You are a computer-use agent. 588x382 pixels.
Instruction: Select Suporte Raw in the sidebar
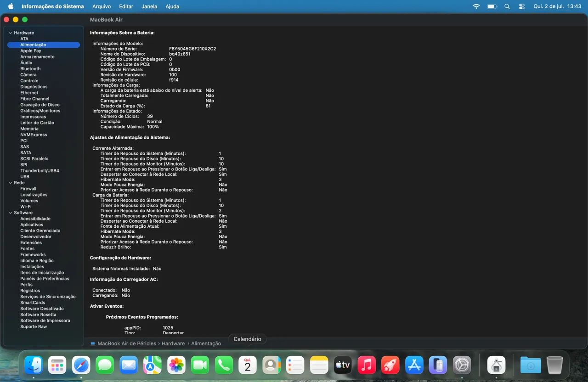(x=34, y=327)
